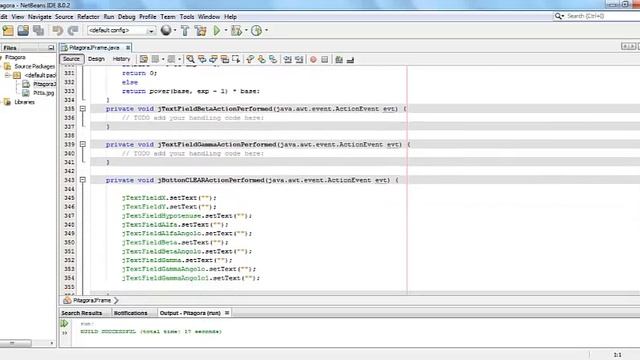Close the Output - Pitagora (run) tab
The height and width of the screenshot is (360, 640).
227,313
